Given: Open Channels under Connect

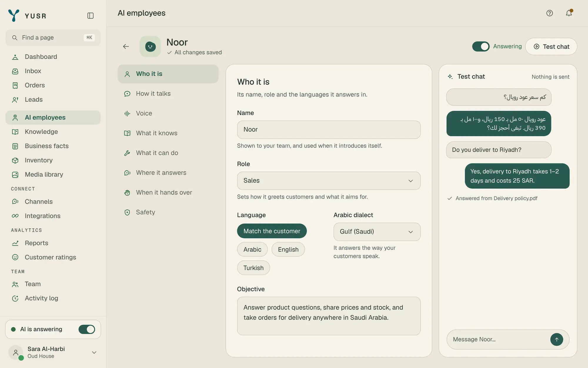Looking at the screenshot, I should point(53,202).
